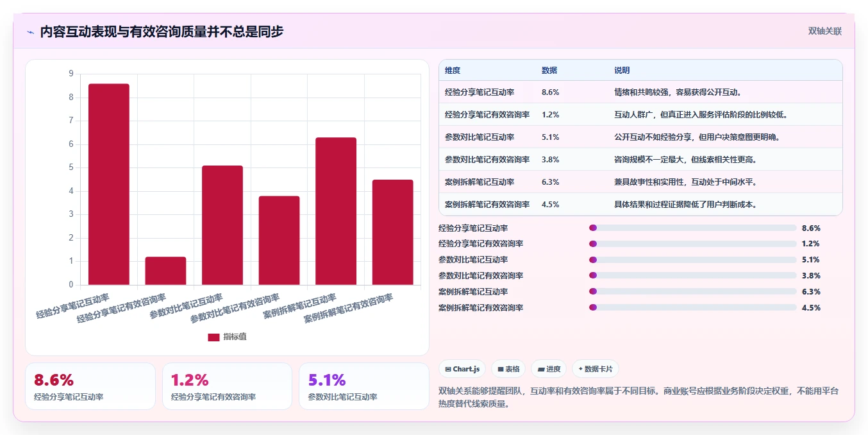Click the y-axis label 9 on the chart
Screen dimensions: 868x435
pyautogui.click(x=71, y=74)
